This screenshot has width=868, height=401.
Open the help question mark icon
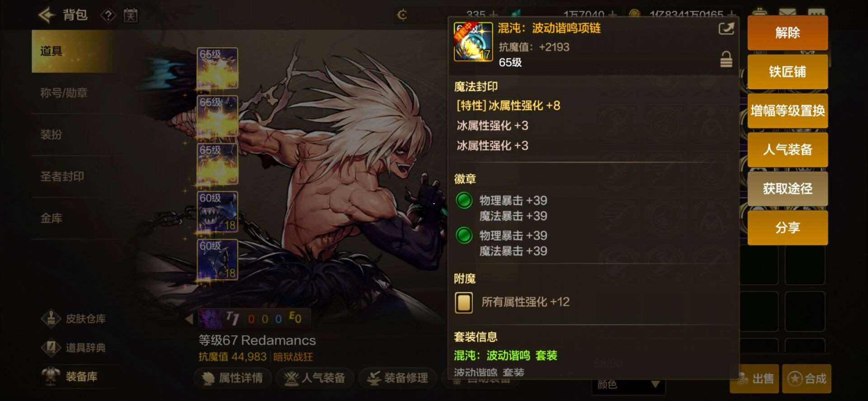point(108,16)
